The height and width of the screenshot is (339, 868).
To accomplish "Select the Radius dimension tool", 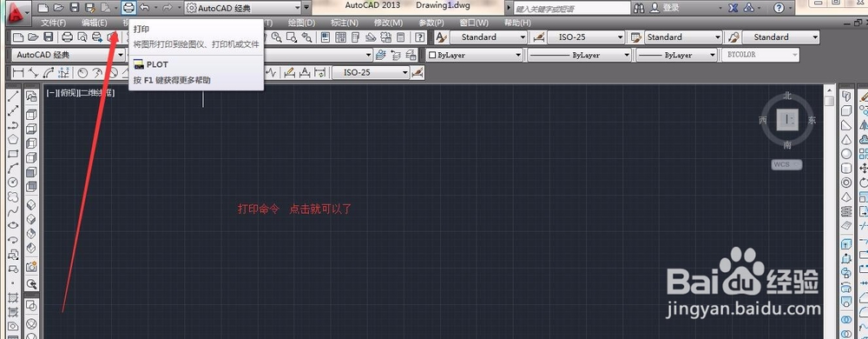I will (82, 72).
